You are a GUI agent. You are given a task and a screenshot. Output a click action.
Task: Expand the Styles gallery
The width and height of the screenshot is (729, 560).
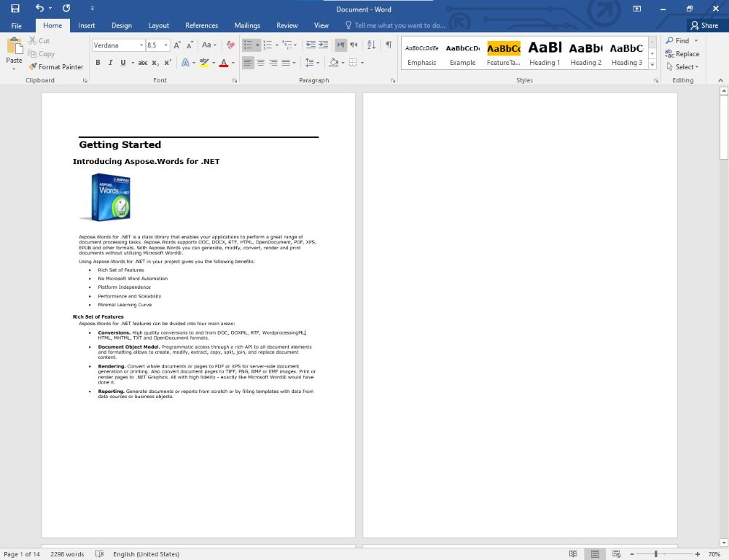point(652,66)
